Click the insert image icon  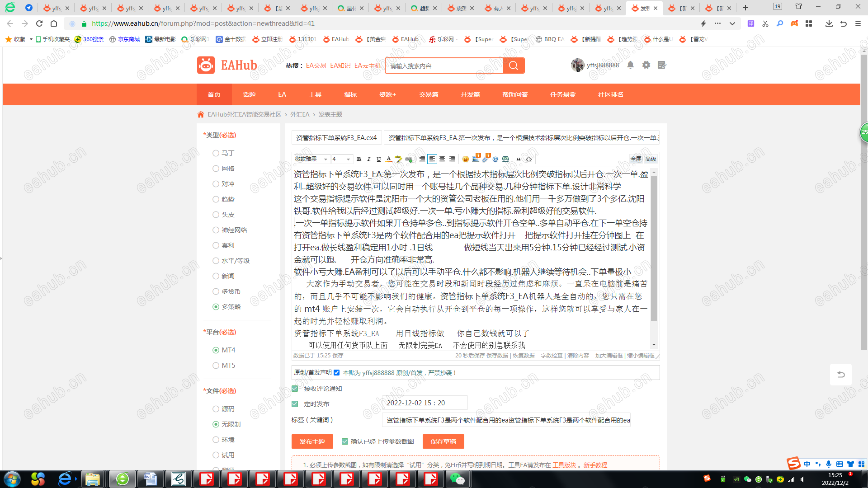pos(476,159)
